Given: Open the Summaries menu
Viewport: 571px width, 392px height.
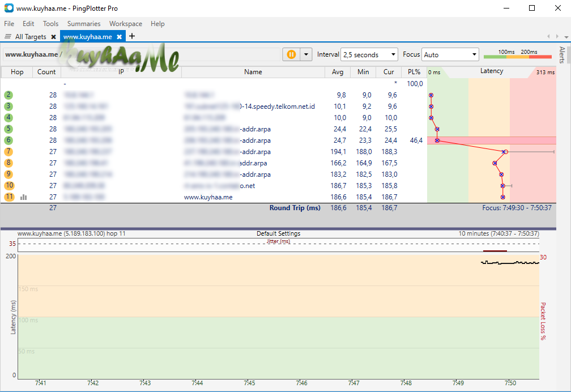Looking at the screenshot, I should click(84, 24).
